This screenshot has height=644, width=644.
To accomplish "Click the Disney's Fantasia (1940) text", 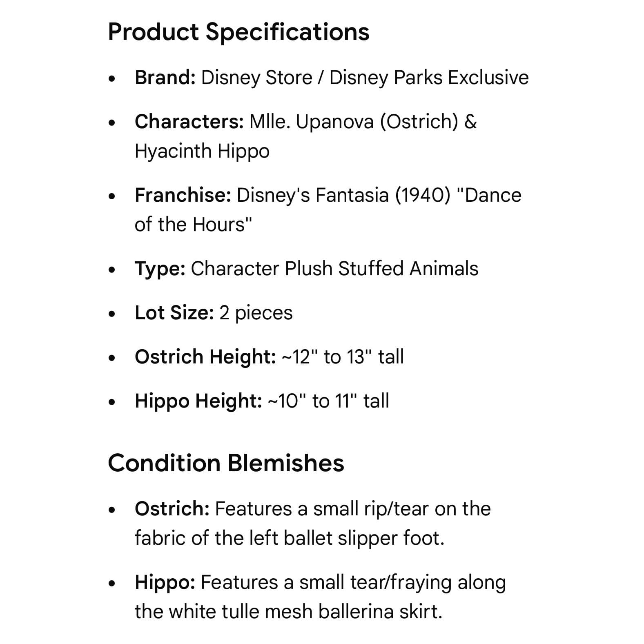I will tap(343, 195).
